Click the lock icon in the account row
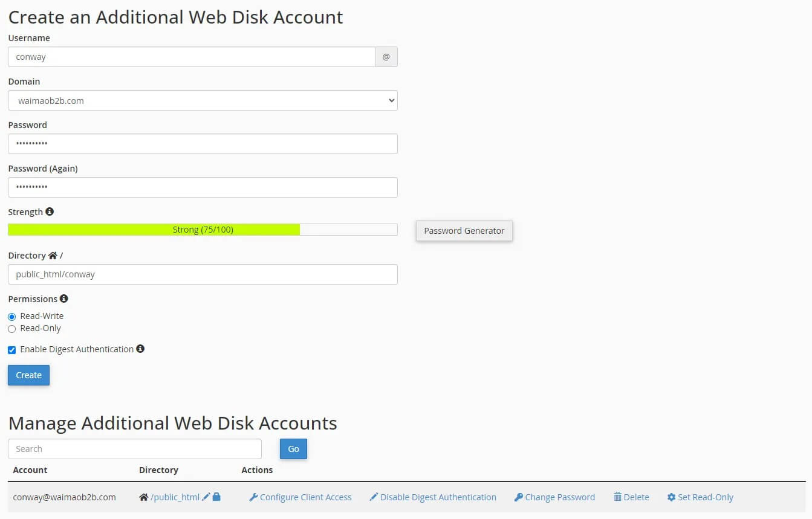This screenshot has height=519, width=812. pos(215,497)
